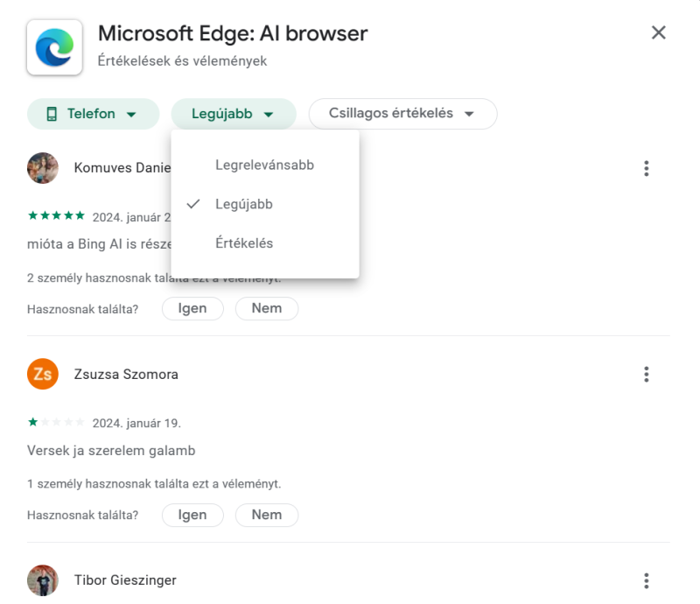This screenshot has width=700, height=604.
Task: Click the checkmark next to Legújabb
Action: (193, 204)
